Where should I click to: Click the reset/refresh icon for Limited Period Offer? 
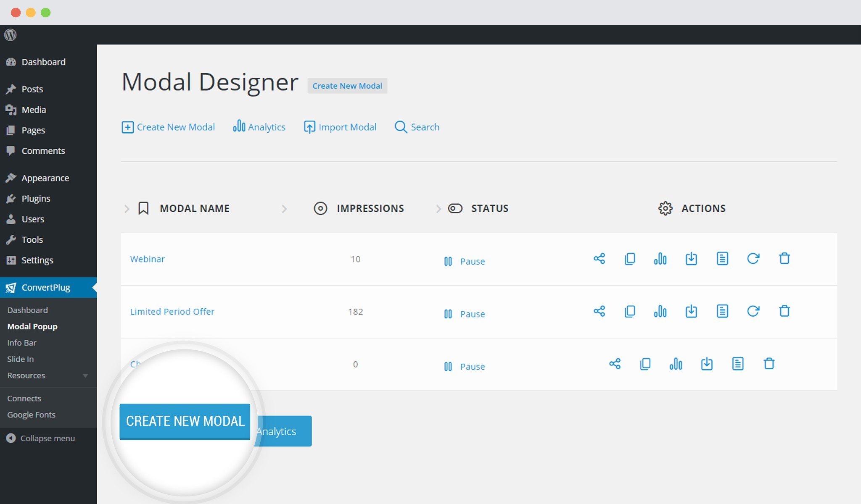click(753, 310)
